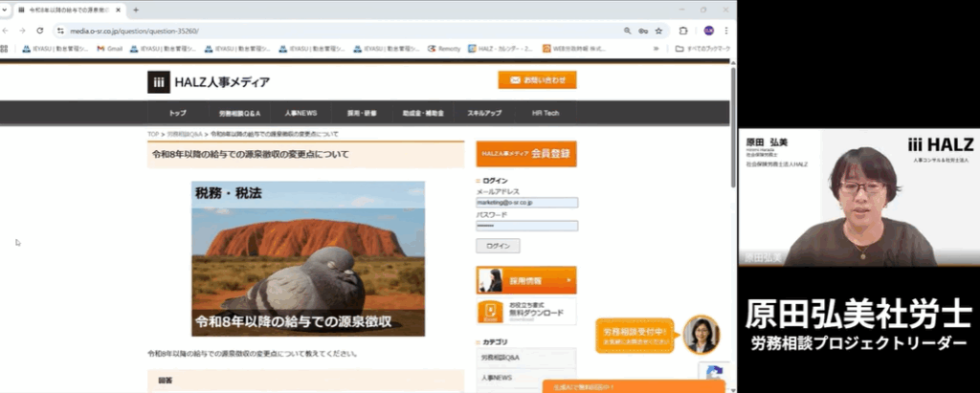Image resolution: width=980 pixels, height=393 pixels.
Task: Click the zoom magnifier icon in address bar
Action: point(627,31)
